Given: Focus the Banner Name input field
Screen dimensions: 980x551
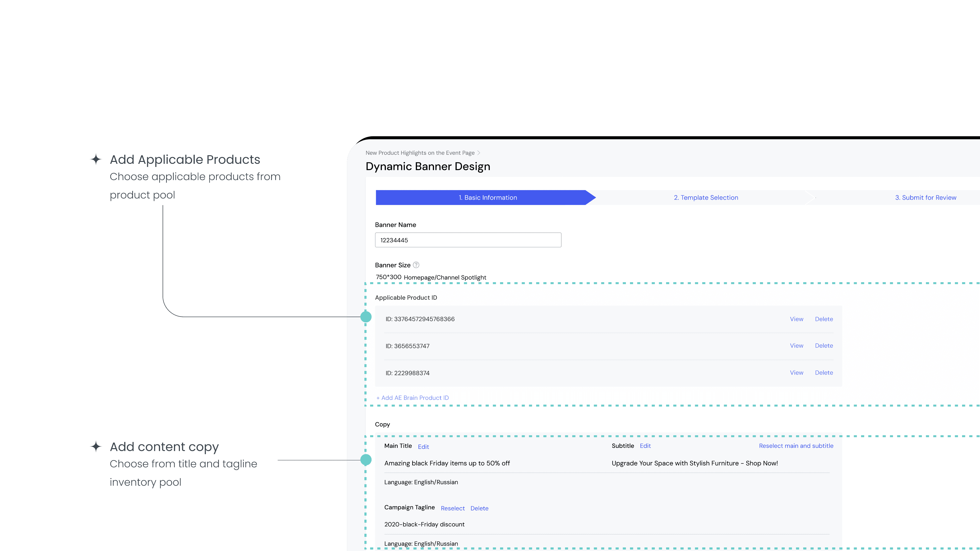Looking at the screenshot, I should point(468,240).
